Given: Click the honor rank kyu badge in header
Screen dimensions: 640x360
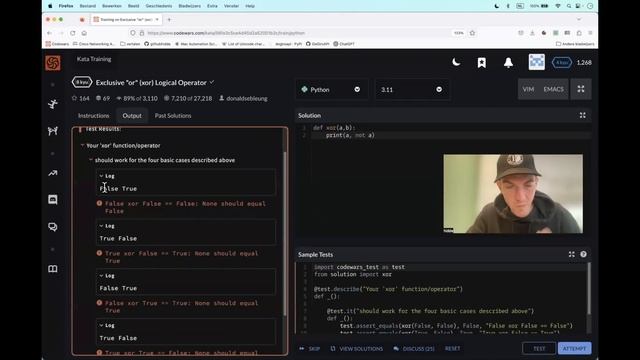Looking at the screenshot, I should point(562,62).
